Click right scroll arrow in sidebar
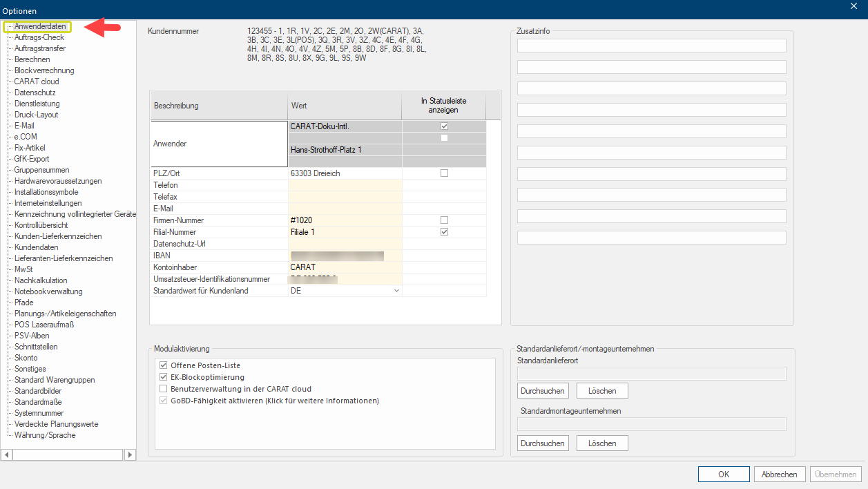The width and height of the screenshot is (868, 489). 130,454
